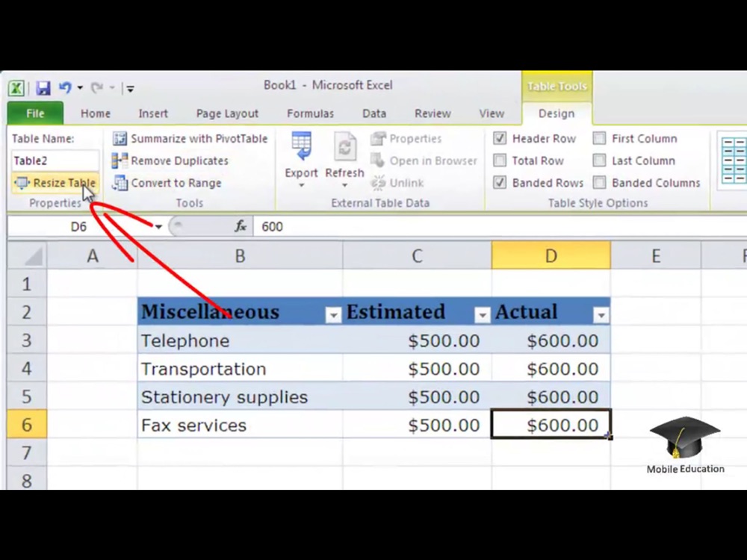Viewport: 747px width, 560px height.
Task: Click the Remove Duplicates icon
Action: [x=120, y=161]
